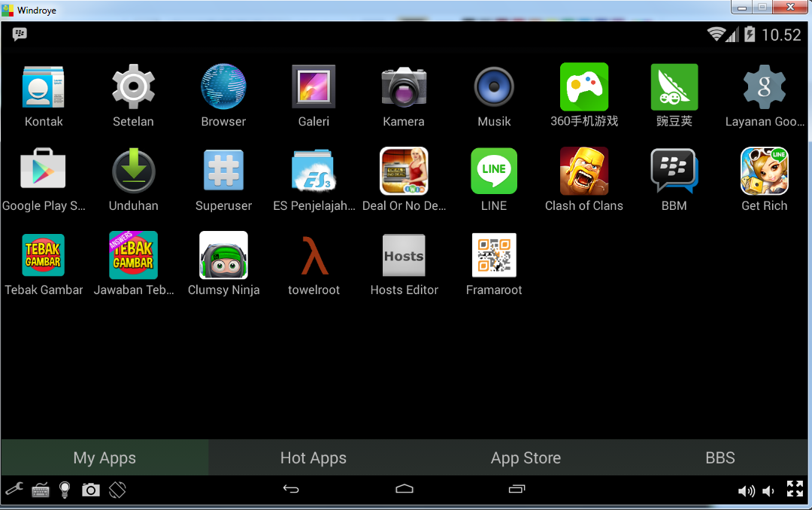Open the LINE messenger app
The height and width of the screenshot is (510, 812).
point(494,171)
